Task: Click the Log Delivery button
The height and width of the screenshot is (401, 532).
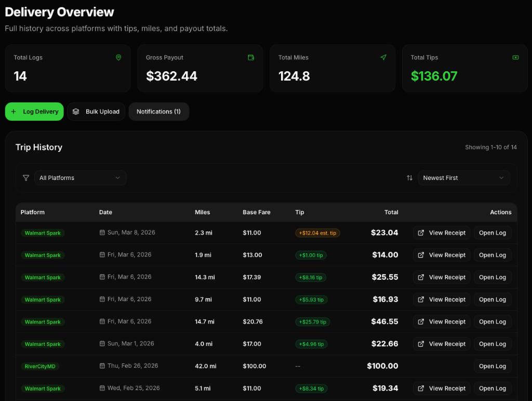Action: point(34,111)
